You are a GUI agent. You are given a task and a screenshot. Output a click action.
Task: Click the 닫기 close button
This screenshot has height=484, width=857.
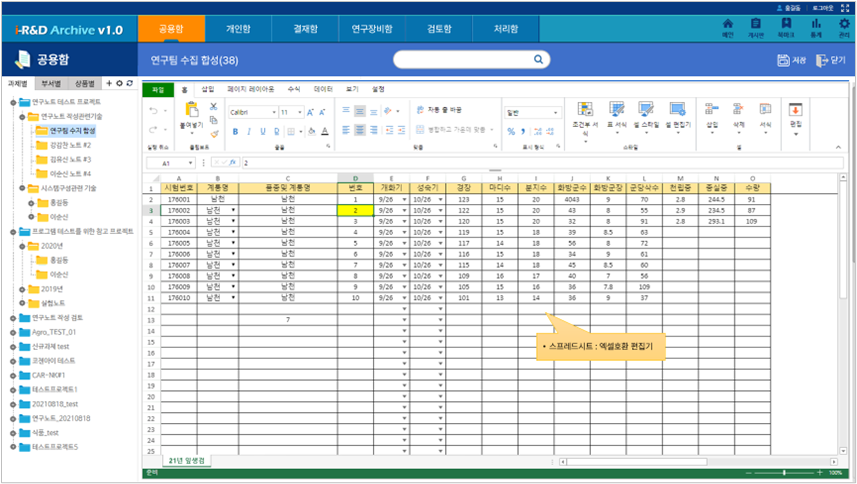point(830,60)
